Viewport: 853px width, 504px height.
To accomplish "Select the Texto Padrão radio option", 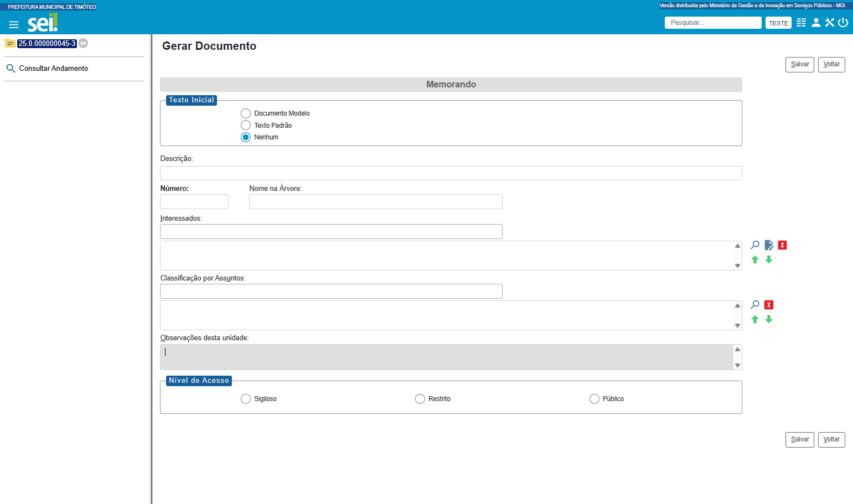I will point(246,126).
